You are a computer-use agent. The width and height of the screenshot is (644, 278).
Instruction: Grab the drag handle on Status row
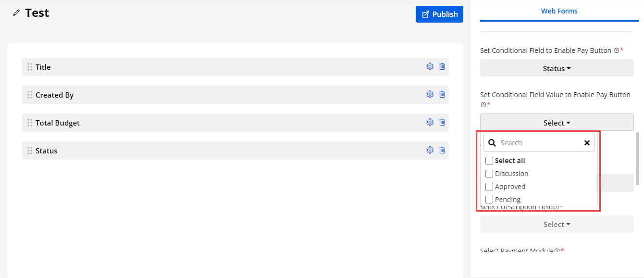[30, 151]
